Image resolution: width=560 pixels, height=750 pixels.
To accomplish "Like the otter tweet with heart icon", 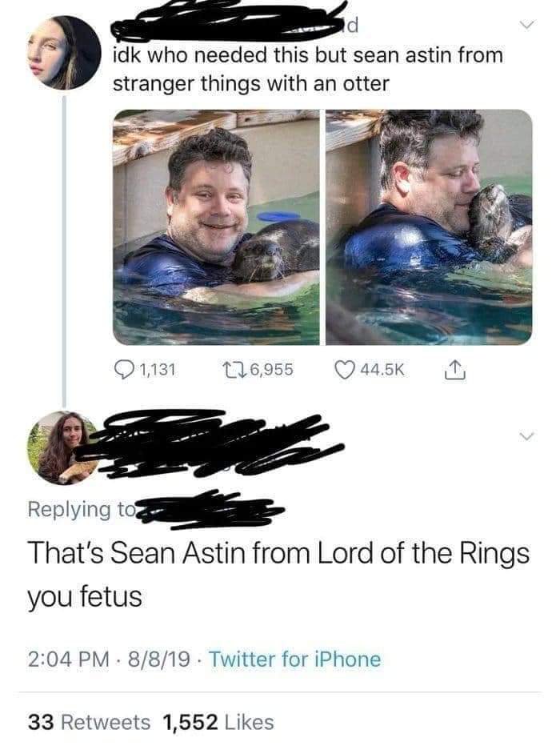I will 345,370.
